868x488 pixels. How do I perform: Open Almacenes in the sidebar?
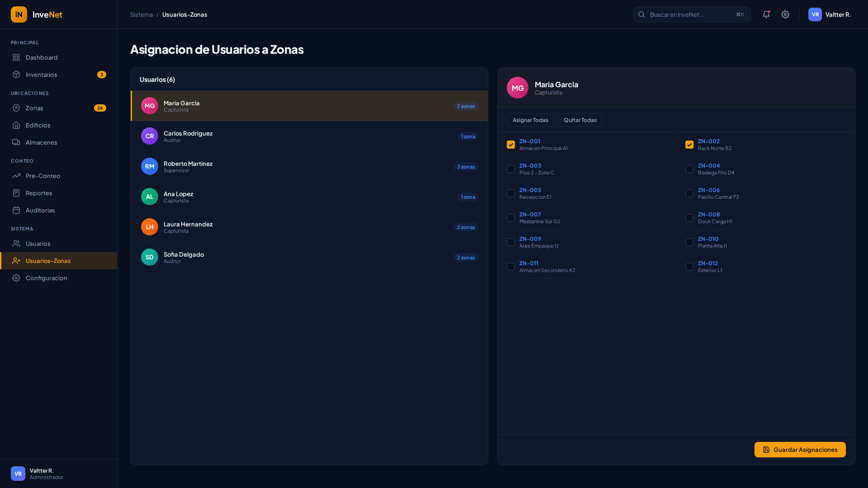pyautogui.click(x=41, y=142)
